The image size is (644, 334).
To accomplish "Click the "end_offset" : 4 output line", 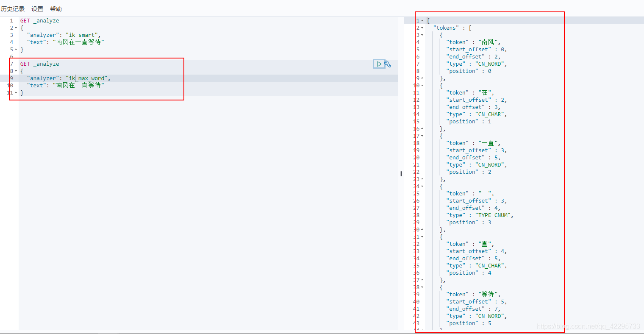I will coord(473,208).
